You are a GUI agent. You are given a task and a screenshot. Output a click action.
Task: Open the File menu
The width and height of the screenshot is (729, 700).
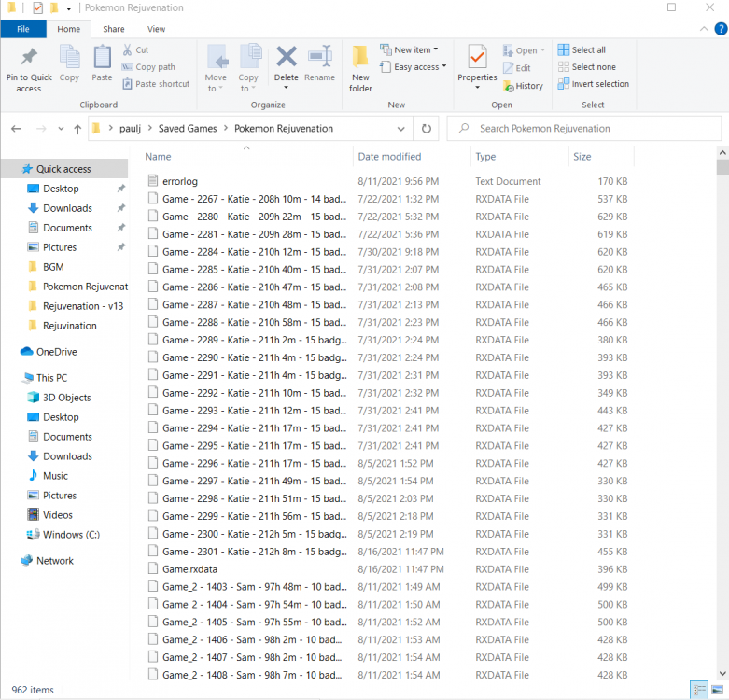tap(23, 29)
